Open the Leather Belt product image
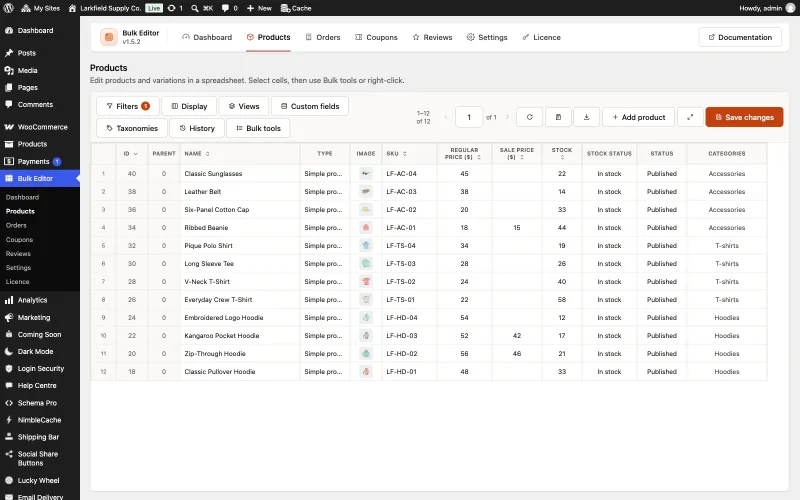This screenshot has width=800, height=500. click(366, 191)
